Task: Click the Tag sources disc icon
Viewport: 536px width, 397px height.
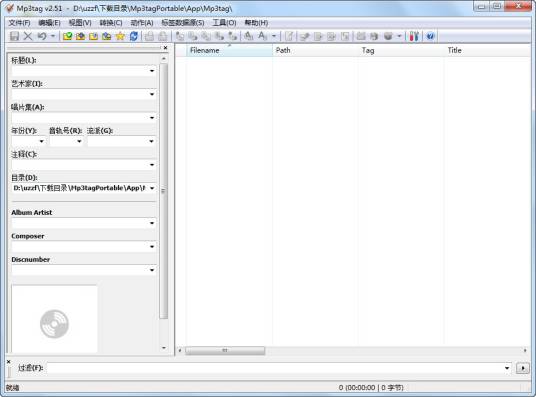Action: pyautogui.click(x=388, y=36)
